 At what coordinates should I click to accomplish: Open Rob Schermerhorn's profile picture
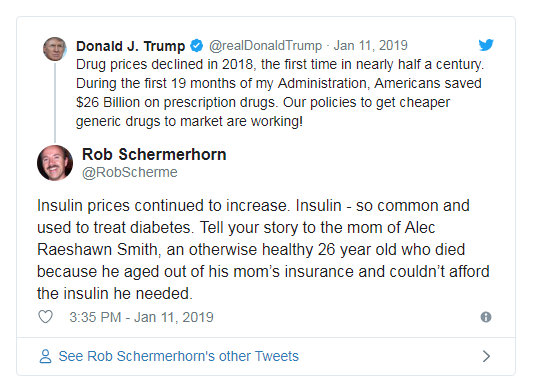[x=55, y=163]
